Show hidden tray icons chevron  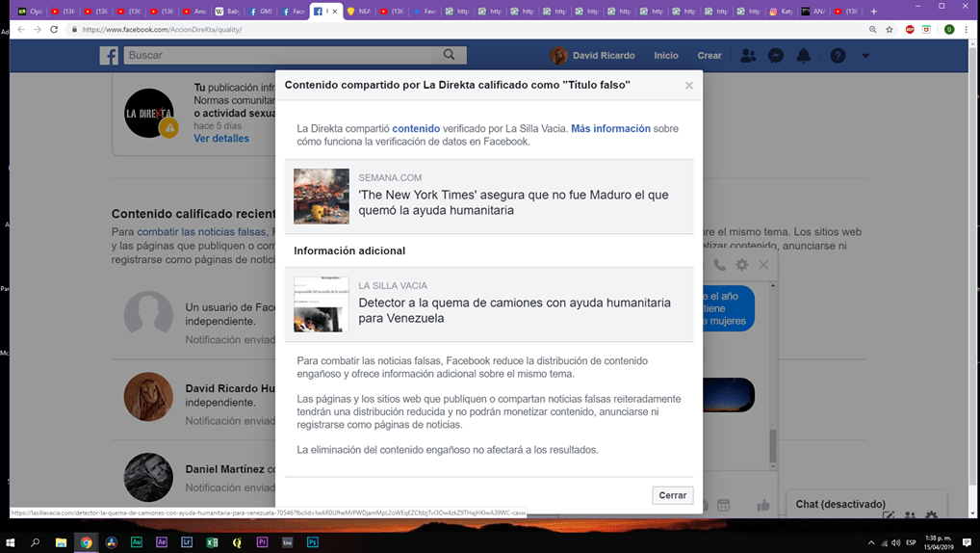871,542
